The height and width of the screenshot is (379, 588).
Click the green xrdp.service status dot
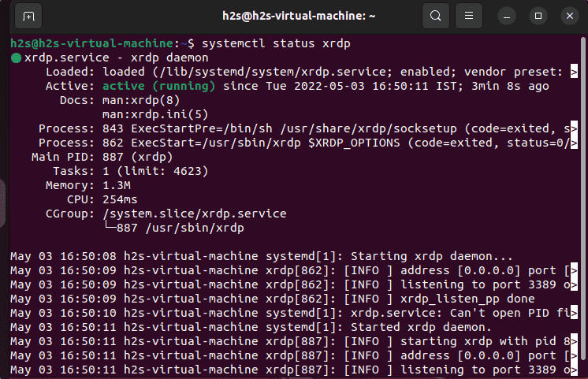(16, 58)
